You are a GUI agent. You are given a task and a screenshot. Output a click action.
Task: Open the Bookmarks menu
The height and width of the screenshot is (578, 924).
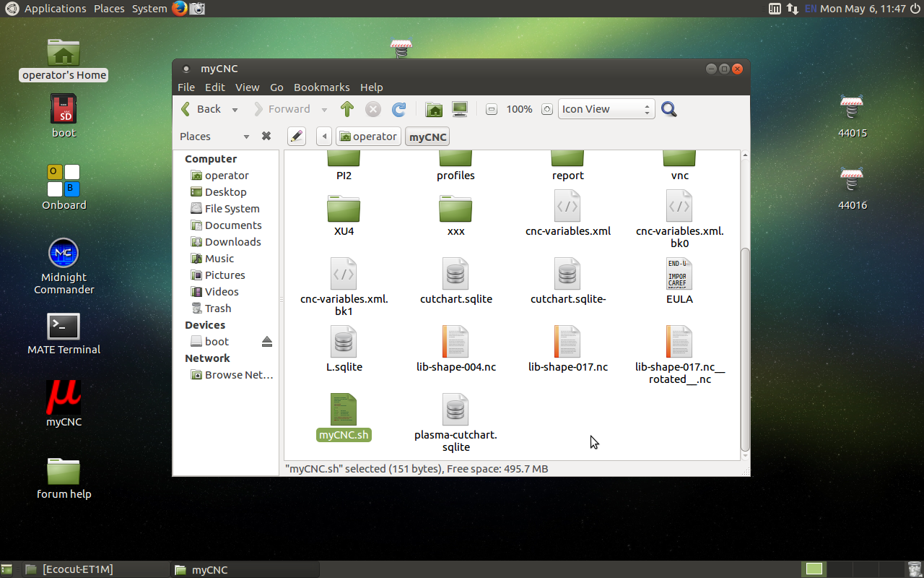[321, 87]
